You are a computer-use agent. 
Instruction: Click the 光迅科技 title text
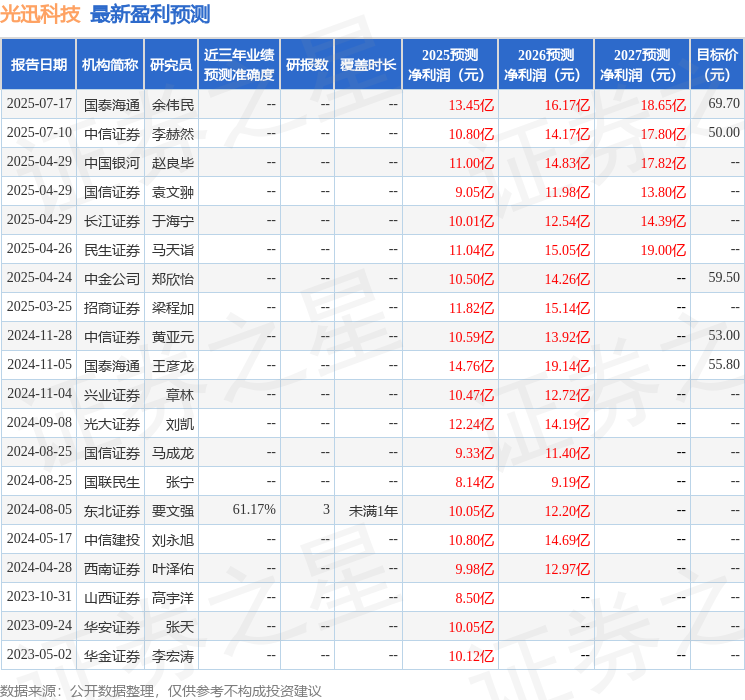point(41,15)
